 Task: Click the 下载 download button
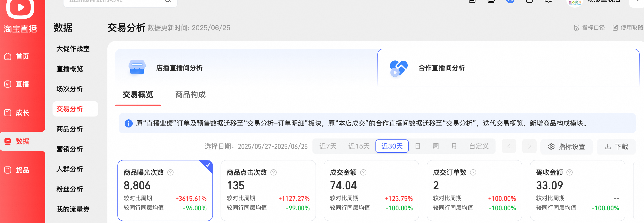pyautogui.click(x=616, y=147)
